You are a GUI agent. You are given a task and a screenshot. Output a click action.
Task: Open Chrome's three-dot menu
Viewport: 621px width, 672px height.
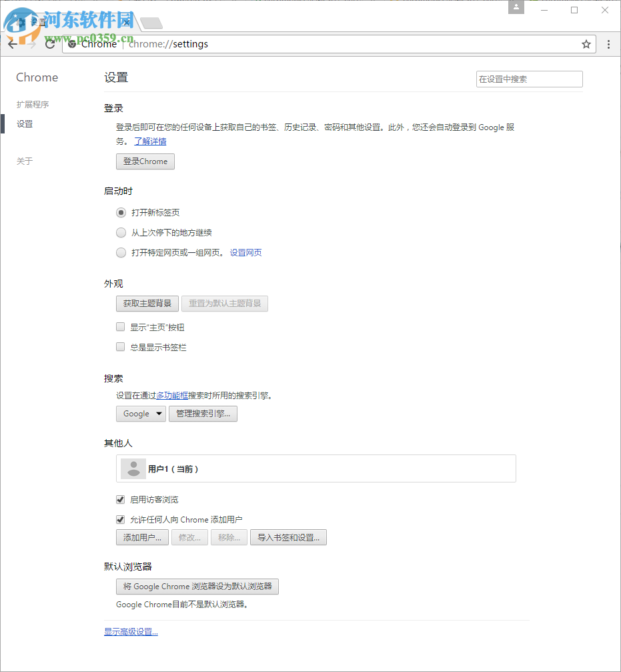click(608, 43)
